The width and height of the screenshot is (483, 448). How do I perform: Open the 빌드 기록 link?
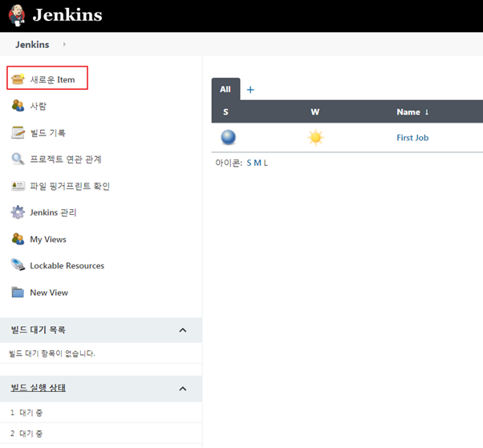48,133
